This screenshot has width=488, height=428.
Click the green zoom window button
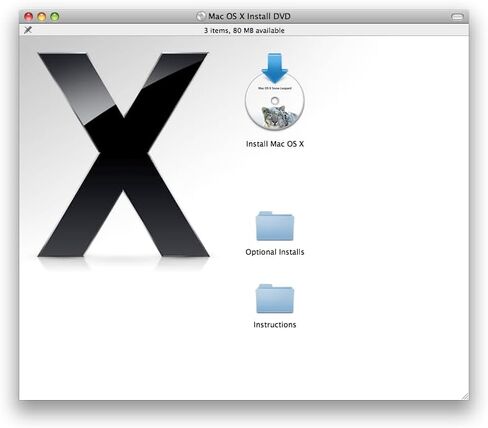click(55, 16)
